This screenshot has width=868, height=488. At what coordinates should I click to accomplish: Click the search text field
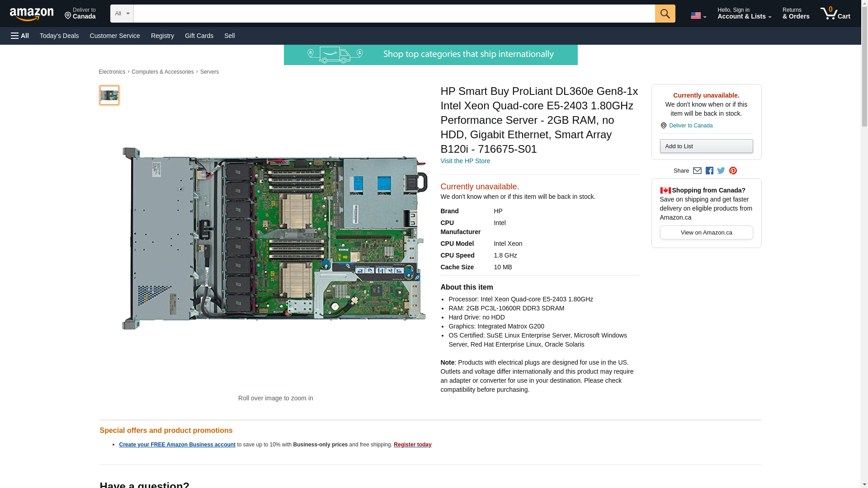click(394, 14)
